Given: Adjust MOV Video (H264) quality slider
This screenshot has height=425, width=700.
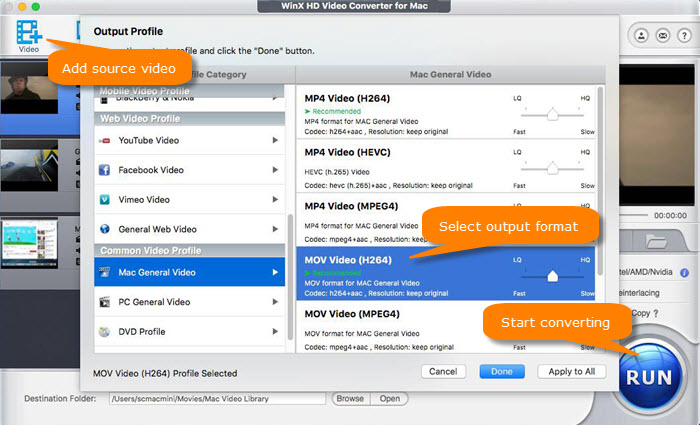Looking at the screenshot, I should 552,276.
